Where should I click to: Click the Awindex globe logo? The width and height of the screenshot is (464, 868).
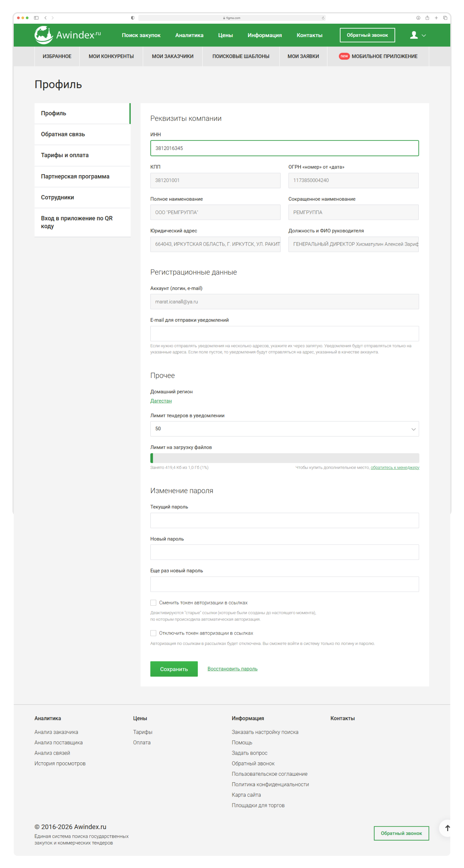coord(44,35)
